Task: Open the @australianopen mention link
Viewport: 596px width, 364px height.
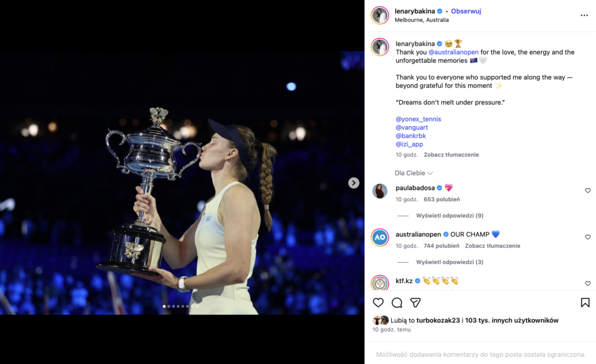Action: coord(453,52)
